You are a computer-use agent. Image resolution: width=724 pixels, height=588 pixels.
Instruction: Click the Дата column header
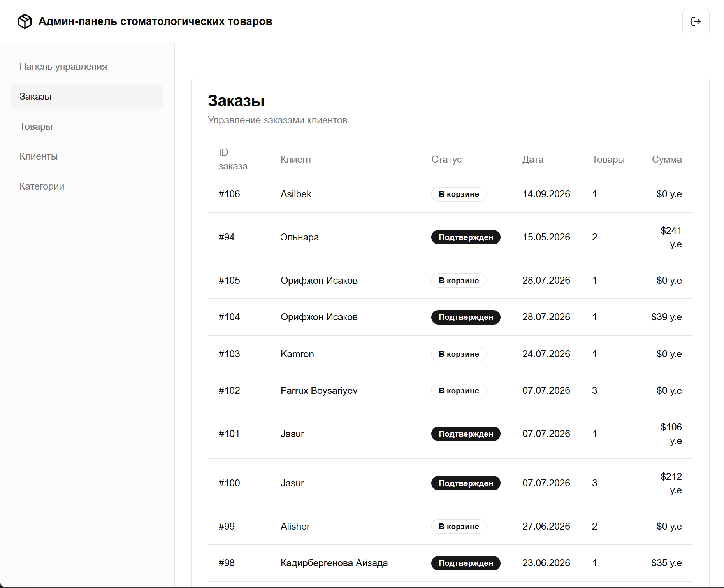pyautogui.click(x=533, y=160)
